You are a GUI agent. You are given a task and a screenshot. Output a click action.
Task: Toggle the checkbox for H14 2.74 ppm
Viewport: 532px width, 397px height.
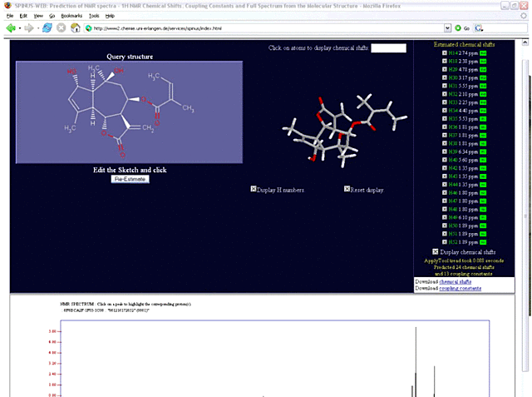coord(445,53)
